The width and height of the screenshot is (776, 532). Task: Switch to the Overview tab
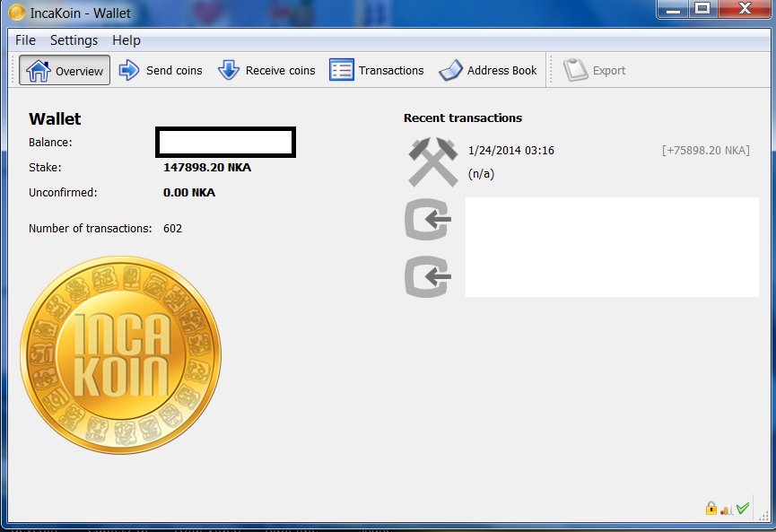click(65, 70)
